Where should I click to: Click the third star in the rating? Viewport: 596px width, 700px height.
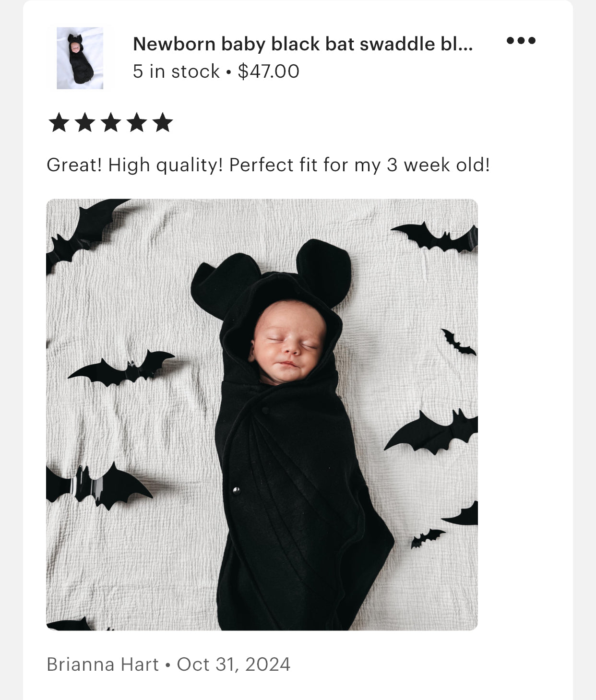pos(111,123)
